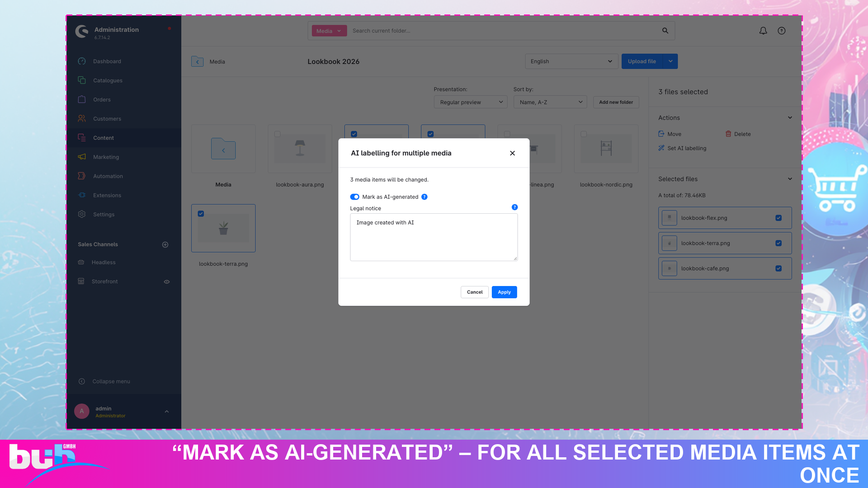Image resolution: width=868 pixels, height=488 pixels.
Task: Add a new sales channel
Action: (165, 244)
